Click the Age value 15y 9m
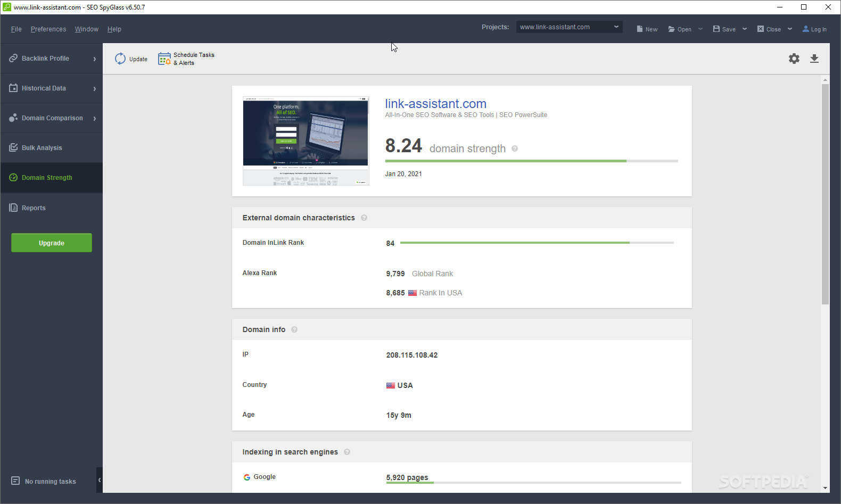Image resolution: width=841 pixels, height=504 pixels. 399,415
